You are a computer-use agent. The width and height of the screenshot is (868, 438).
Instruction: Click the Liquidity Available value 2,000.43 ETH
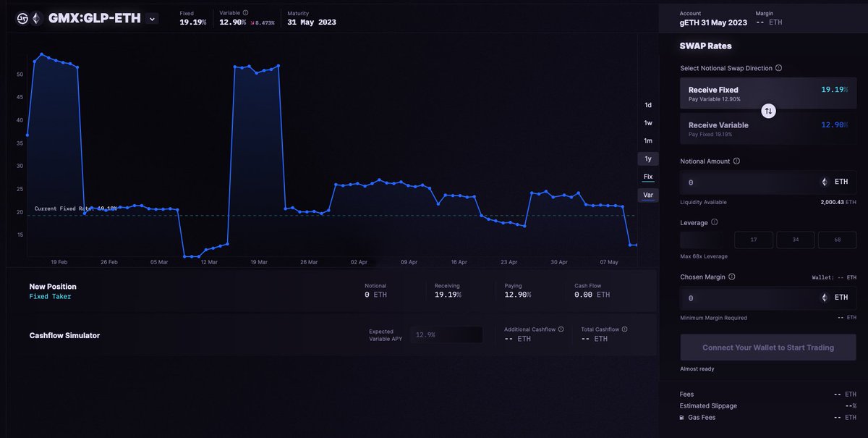click(839, 202)
